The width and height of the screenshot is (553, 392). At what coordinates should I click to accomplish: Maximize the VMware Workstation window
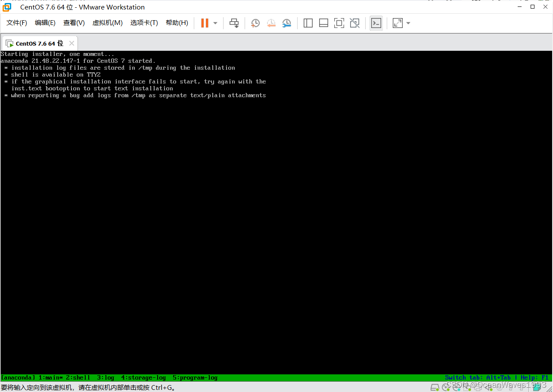[x=533, y=7]
